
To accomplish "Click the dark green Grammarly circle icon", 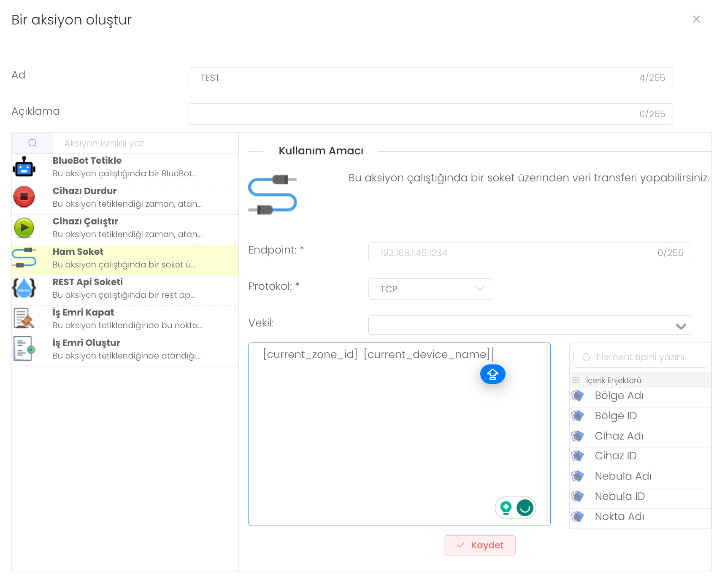I will click(x=525, y=508).
